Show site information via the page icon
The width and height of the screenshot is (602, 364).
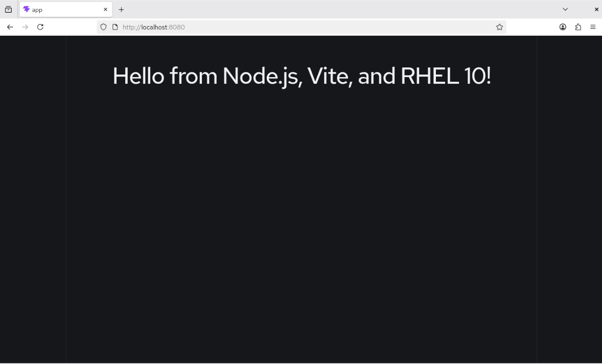coord(115,27)
